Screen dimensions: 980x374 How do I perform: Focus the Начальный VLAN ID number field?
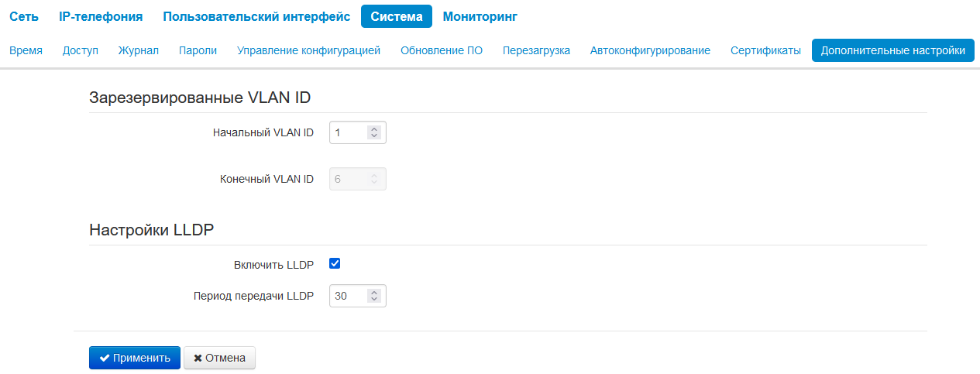(349, 132)
